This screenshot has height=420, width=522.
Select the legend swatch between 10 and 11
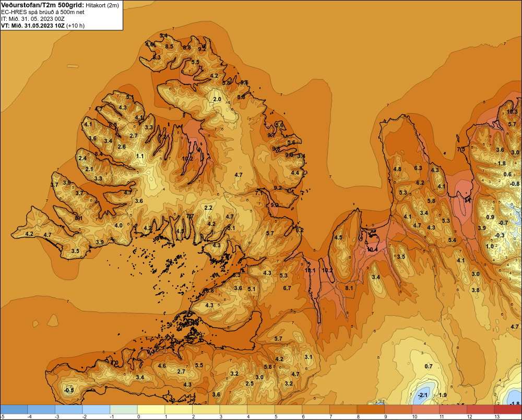pos(425,409)
